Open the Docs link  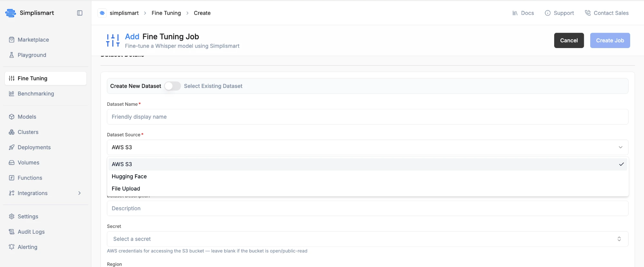[523, 13]
